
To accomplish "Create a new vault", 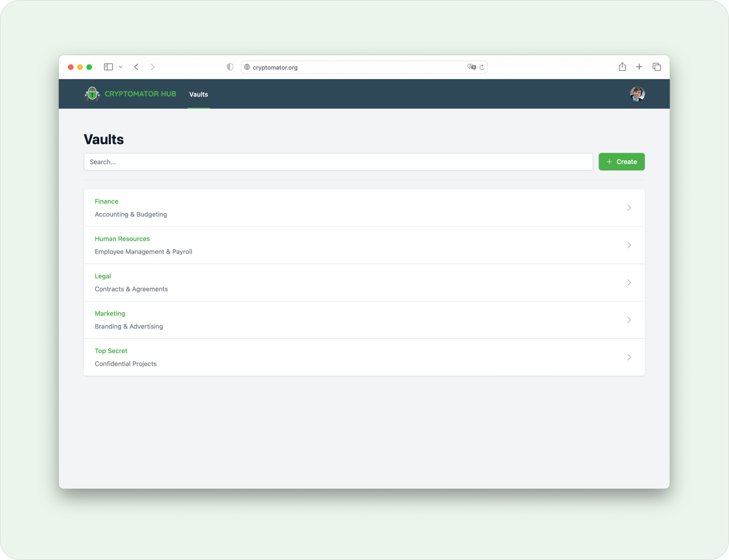I will click(621, 162).
